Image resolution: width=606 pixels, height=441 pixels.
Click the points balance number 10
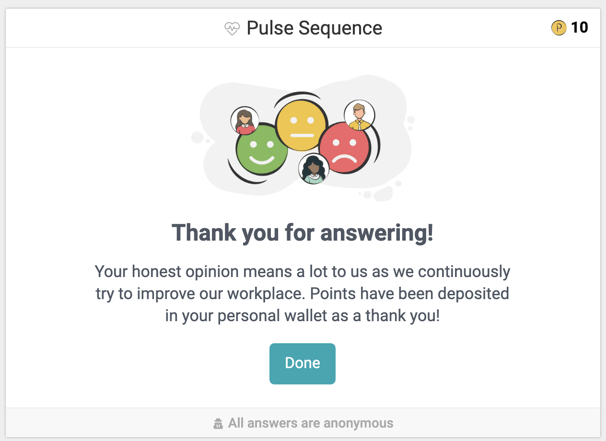pyautogui.click(x=579, y=28)
